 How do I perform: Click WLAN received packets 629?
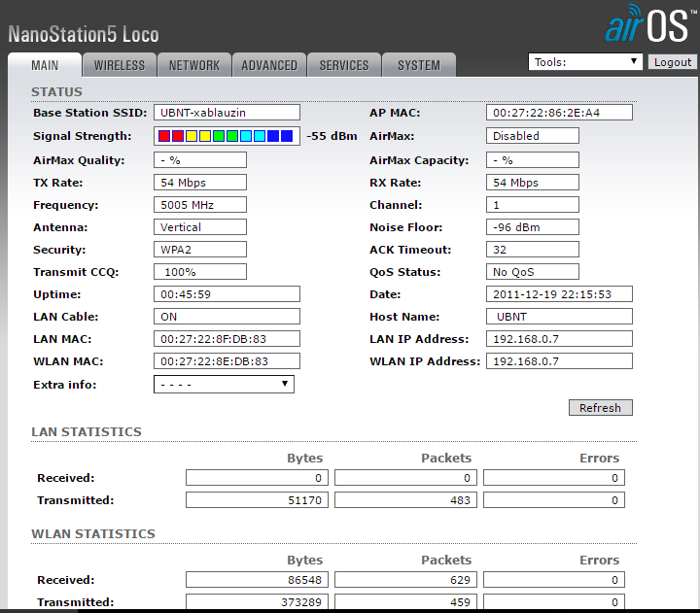pos(405,580)
